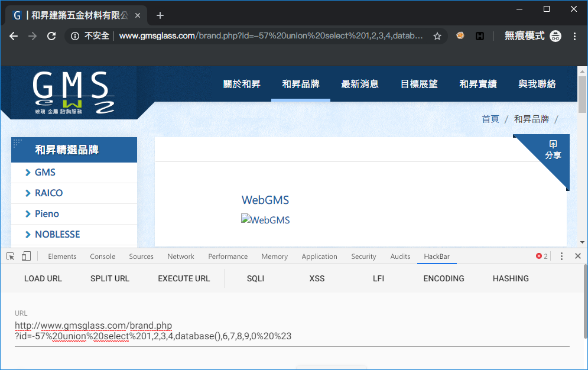Switch to the Audits DevTools tab
Viewport: 588px width, 370px height.
(400, 257)
